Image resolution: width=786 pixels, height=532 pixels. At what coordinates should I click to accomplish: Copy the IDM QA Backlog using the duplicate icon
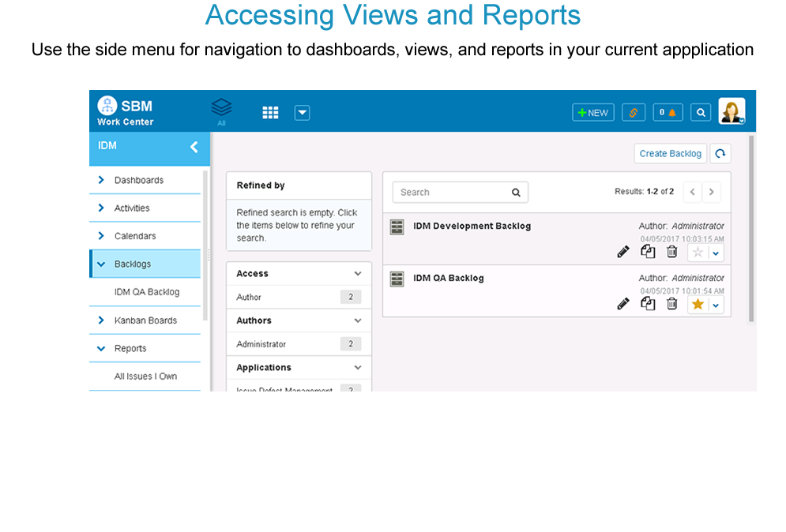pyautogui.click(x=648, y=304)
